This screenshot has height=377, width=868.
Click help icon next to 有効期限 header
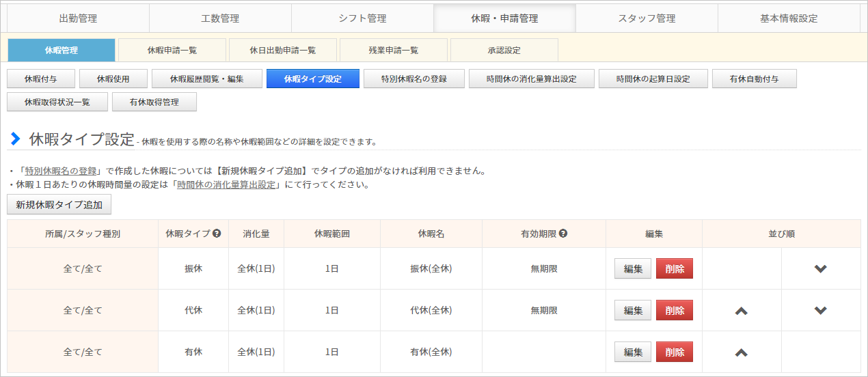point(563,234)
